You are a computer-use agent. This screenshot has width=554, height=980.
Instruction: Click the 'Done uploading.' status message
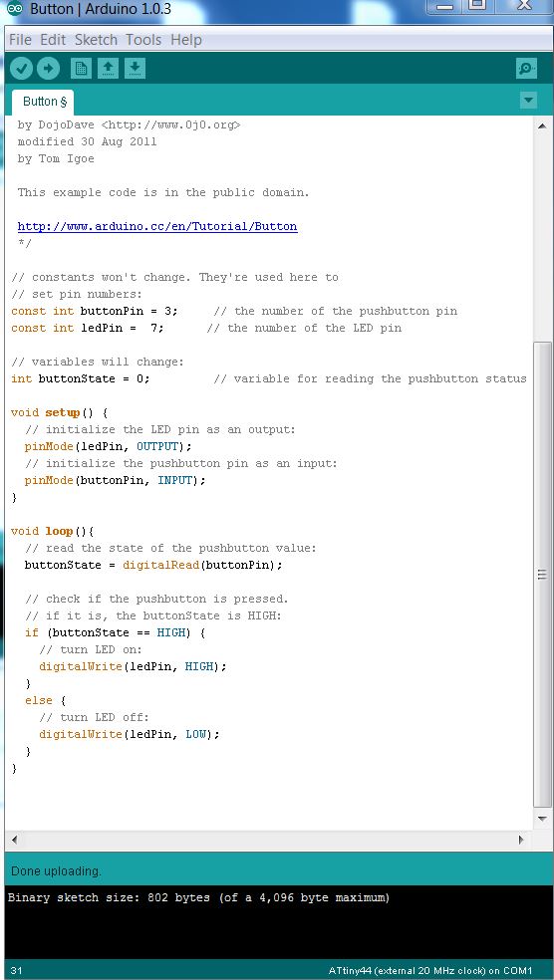tap(56, 870)
